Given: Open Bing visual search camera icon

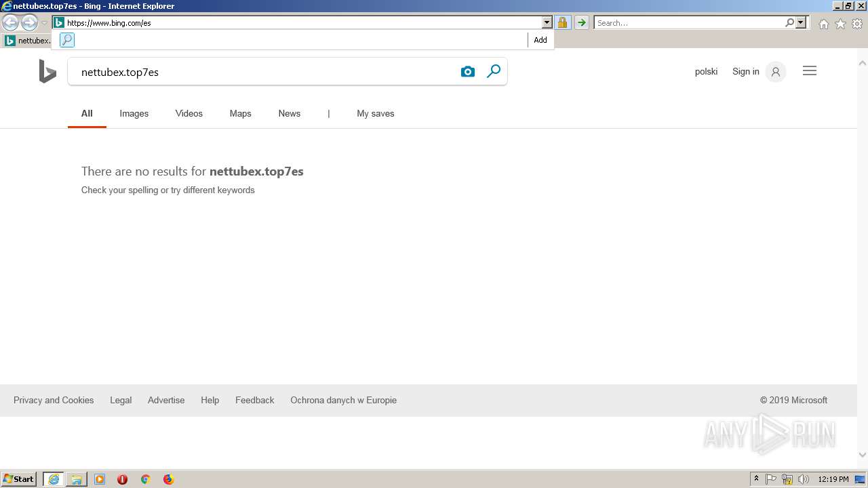Looking at the screenshot, I should point(468,72).
